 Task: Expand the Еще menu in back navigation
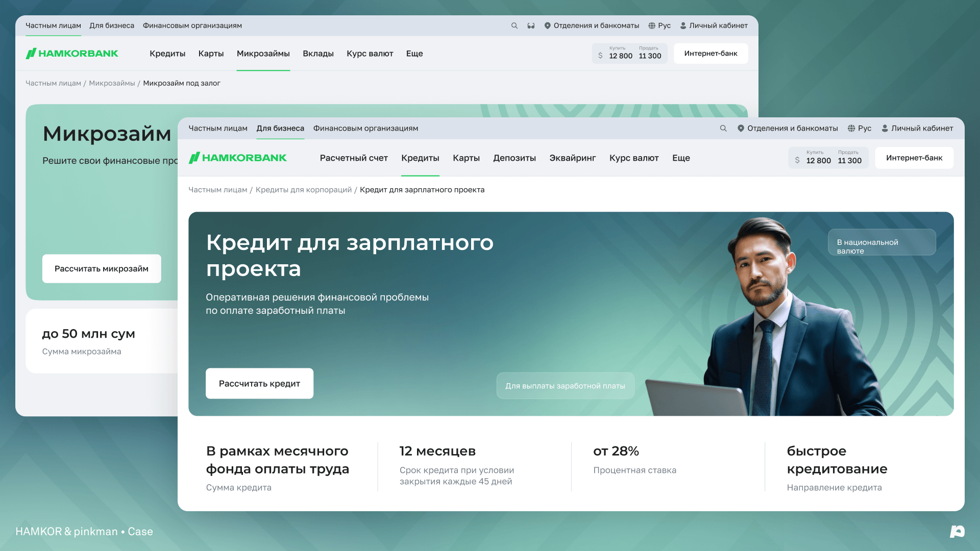(x=414, y=54)
